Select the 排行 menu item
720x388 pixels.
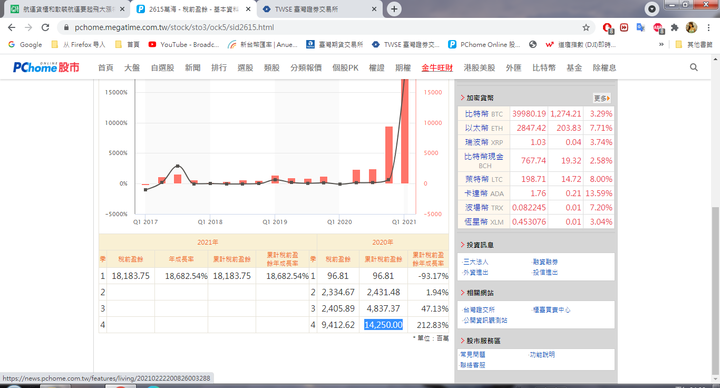click(x=219, y=67)
